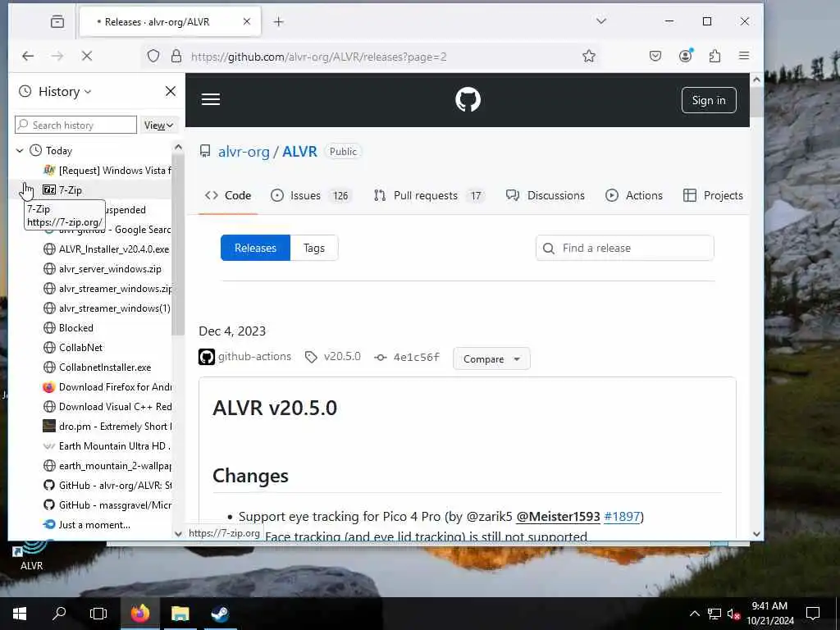840x630 pixels.
Task: Select the Tags button
Action: tap(314, 248)
